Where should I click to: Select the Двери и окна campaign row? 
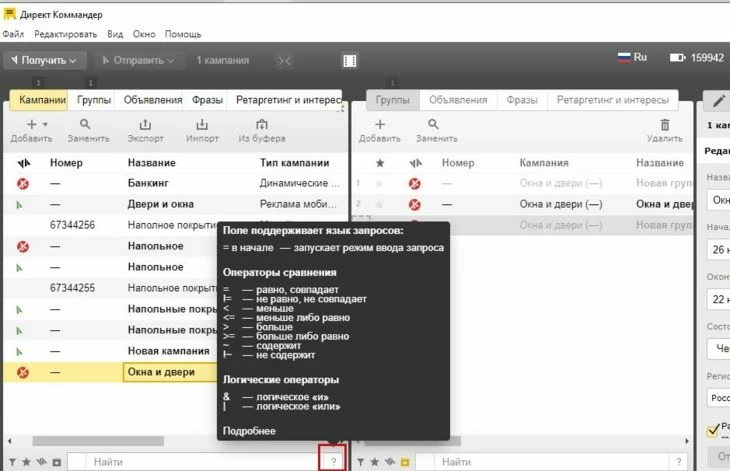pos(176,204)
